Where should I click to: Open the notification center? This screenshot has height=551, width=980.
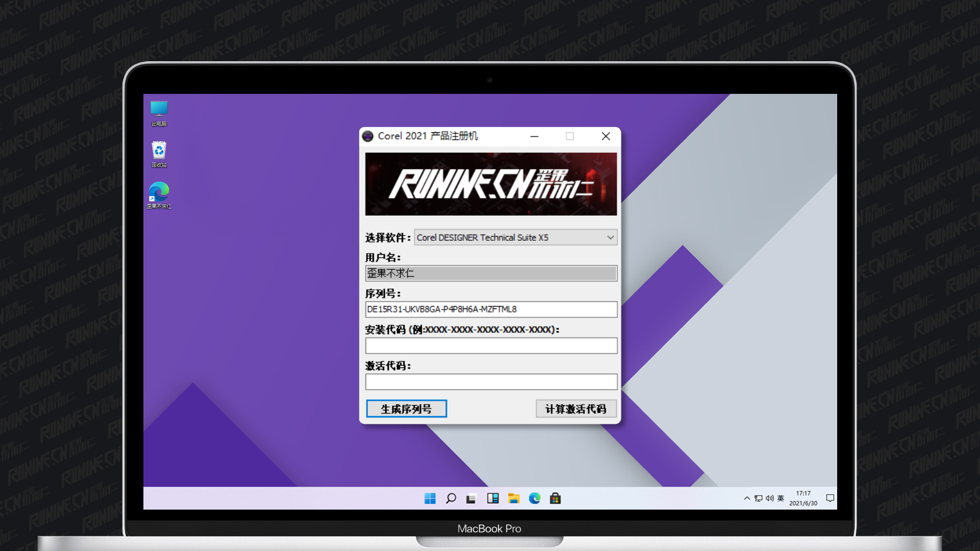pos(830,499)
